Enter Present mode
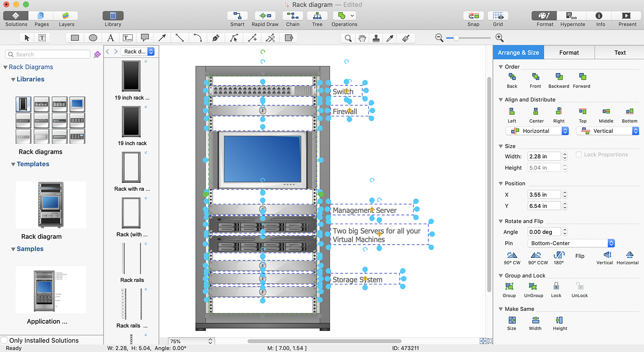The width and height of the screenshot is (644, 352). coord(626,16)
